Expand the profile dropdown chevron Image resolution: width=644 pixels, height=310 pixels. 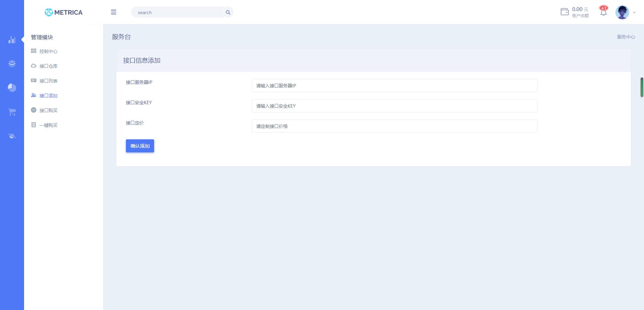click(x=634, y=13)
